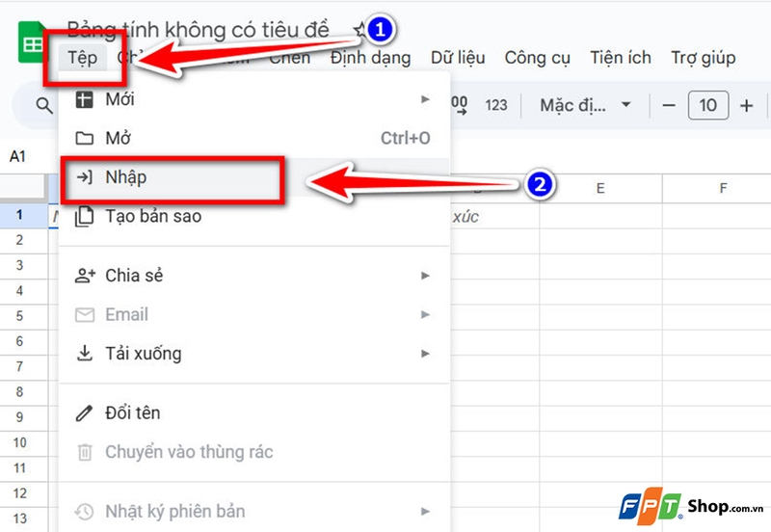Screen dimensions: 771x532
Task: Expand the Tải xuống submenu arrow
Action: (x=425, y=354)
